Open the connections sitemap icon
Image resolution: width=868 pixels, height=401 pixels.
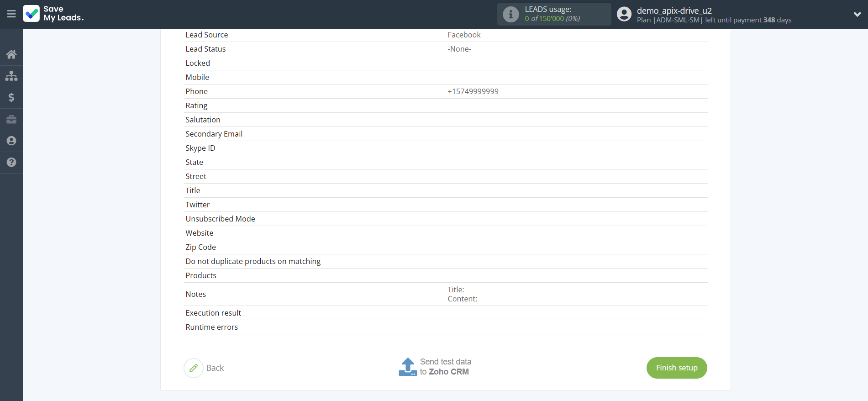tap(11, 76)
